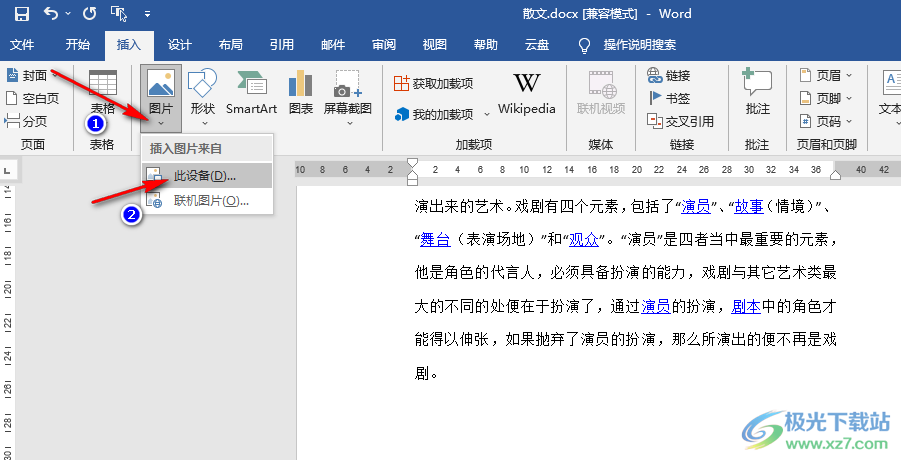Choose 联机图片(O)... from picture menu
Image resolution: width=901 pixels, height=460 pixels.
click(207, 200)
